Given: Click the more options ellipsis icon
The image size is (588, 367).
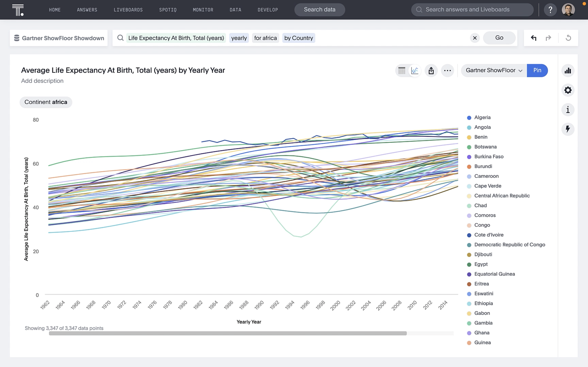Looking at the screenshot, I should click(448, 70).
